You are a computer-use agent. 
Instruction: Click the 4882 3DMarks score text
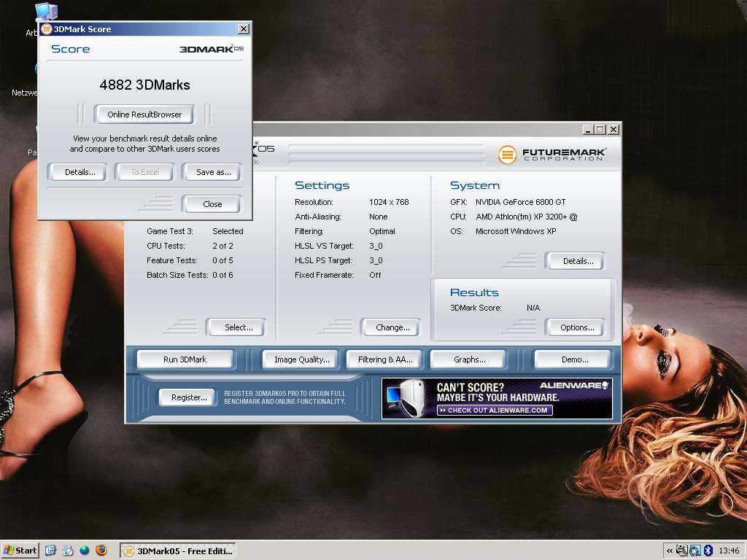(x=144, y=85)
